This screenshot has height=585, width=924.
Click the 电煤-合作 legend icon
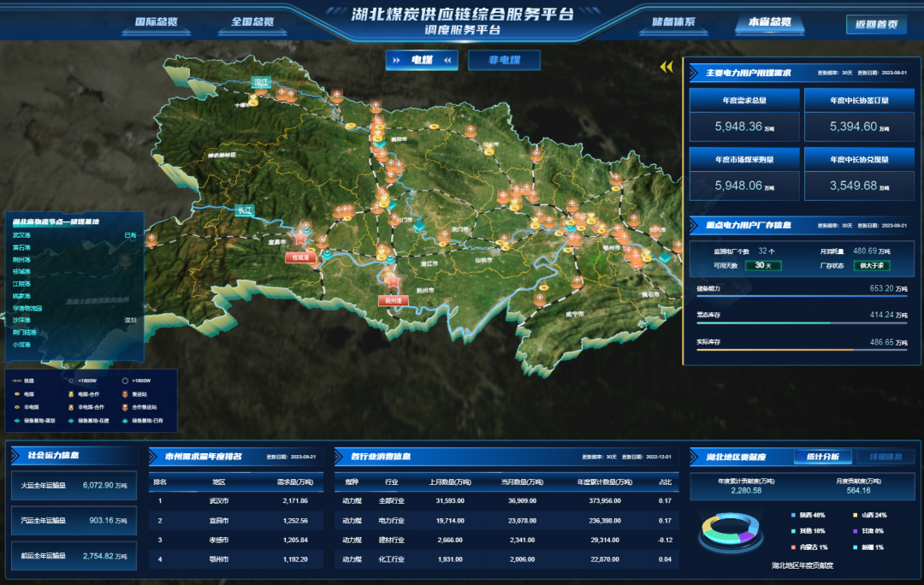coord(71,393)
